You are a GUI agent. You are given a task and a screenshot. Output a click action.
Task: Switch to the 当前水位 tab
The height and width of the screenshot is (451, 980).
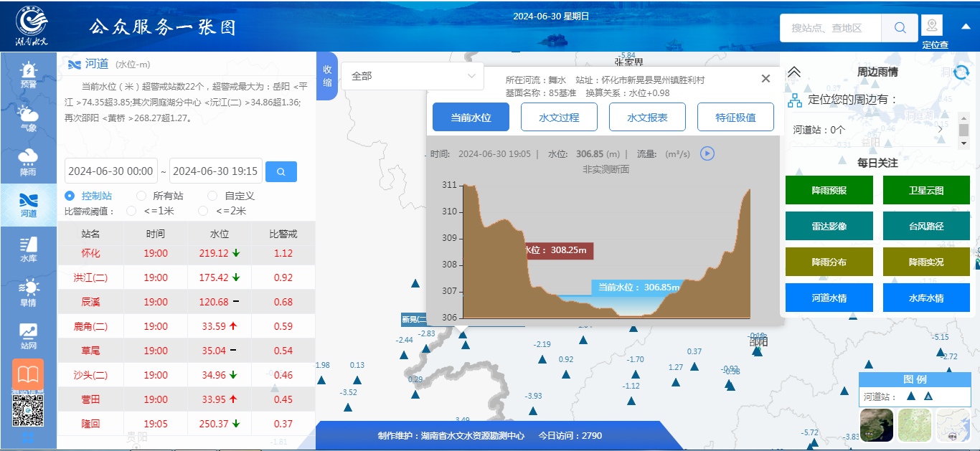coord(471,117)
